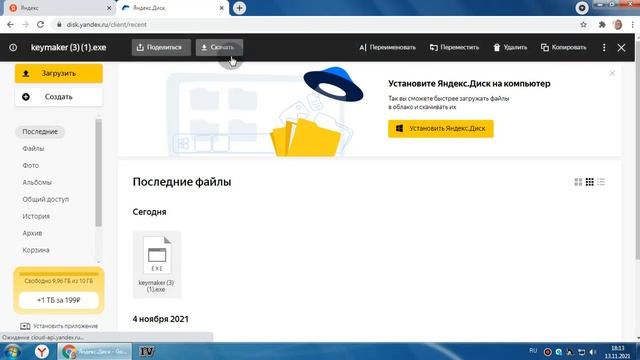Click the sidebar vertical scrollbar
Image resolution: width=640 pixels, height=360 pixels.
(x=98, y=173)
